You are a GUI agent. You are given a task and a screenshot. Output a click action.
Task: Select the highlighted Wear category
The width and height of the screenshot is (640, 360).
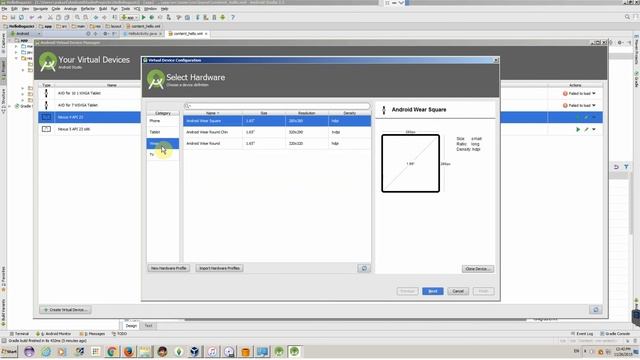pyautogui.click(x=163, y=143)
